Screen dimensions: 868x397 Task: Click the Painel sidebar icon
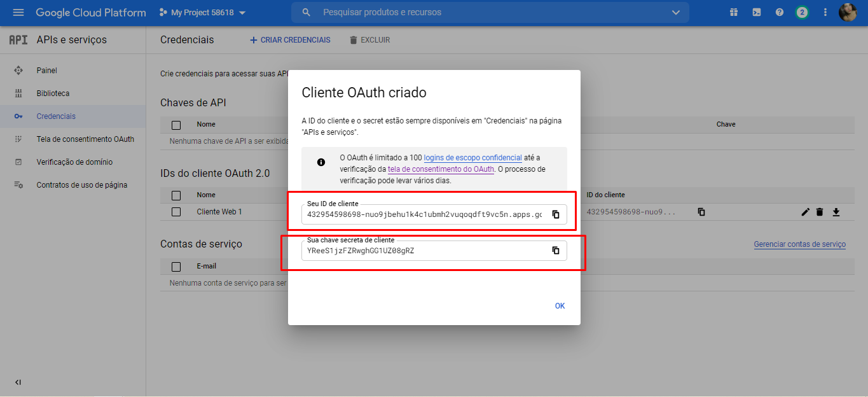pyautogui.click(x=18, y=71)
